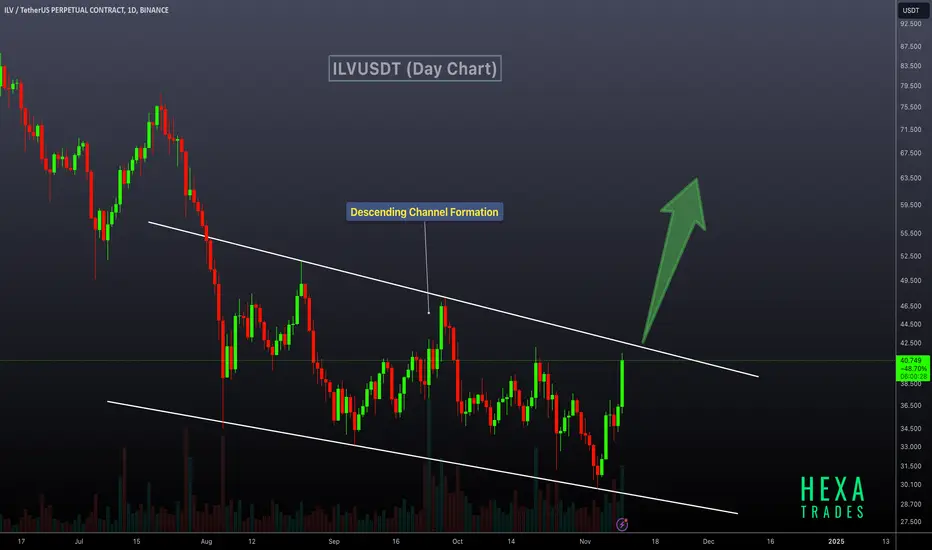Click the 92.500 price axis label
This screenshot has height=550, width=932.
click(911, 24)
